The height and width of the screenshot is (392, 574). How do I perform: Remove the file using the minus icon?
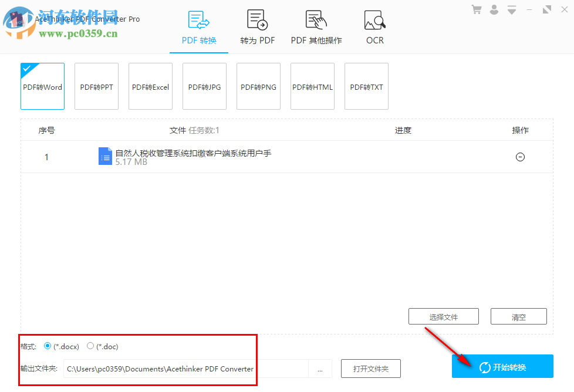(x=520, y=157)
